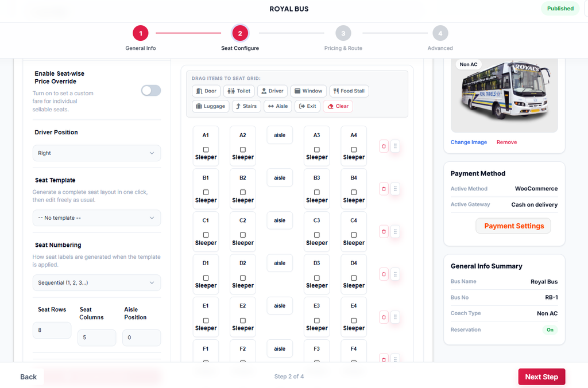The height and width of the screenshot is (388, 588).
Task: Select the Window item chip
Action: [308, 91]
